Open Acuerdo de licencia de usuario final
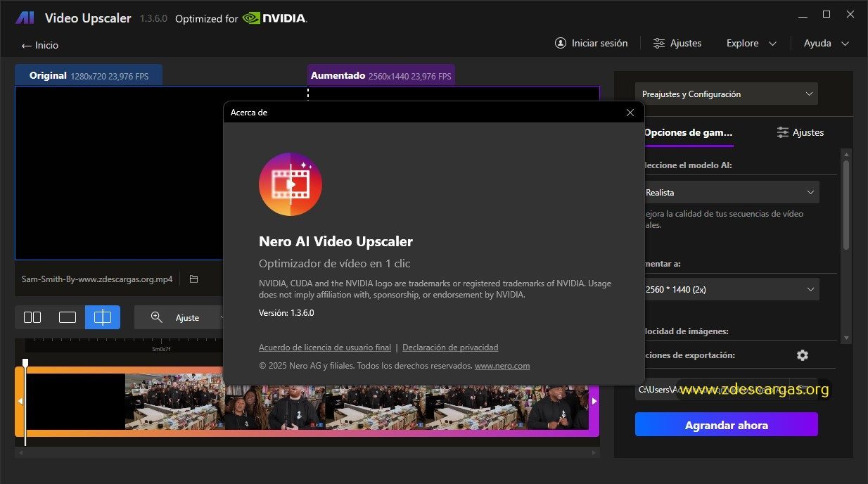868x484 pixels. point(325,348)
